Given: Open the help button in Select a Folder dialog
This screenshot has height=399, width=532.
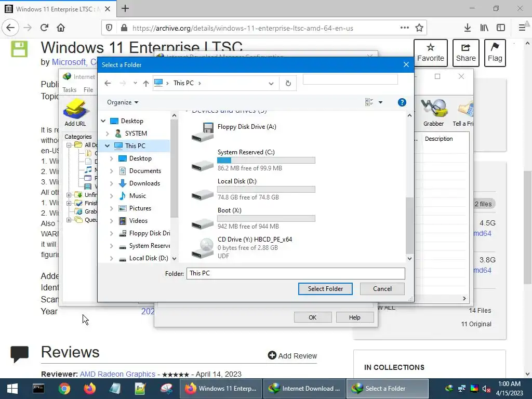Looking at the screenshot, I should click(x=402, y=102).
